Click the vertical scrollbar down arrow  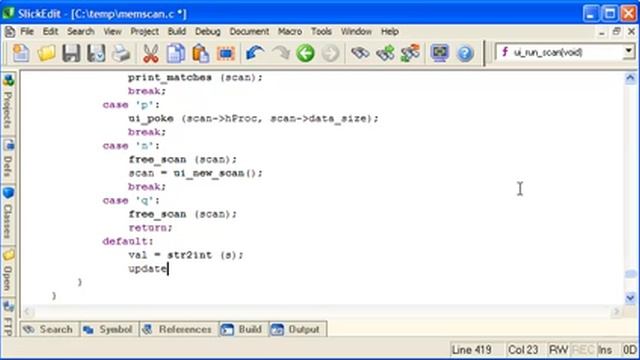click(x=630, y=298)
